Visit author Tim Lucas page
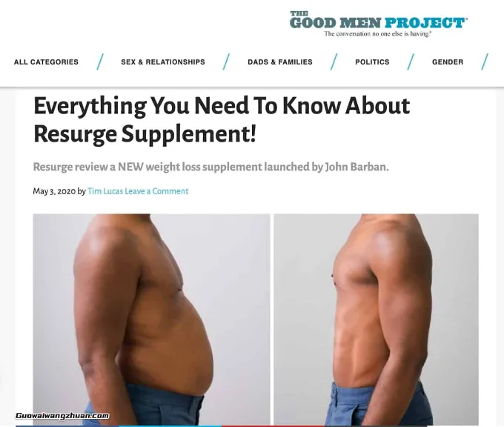The width and height of the screenshot is (504, 427). (105, 191)
